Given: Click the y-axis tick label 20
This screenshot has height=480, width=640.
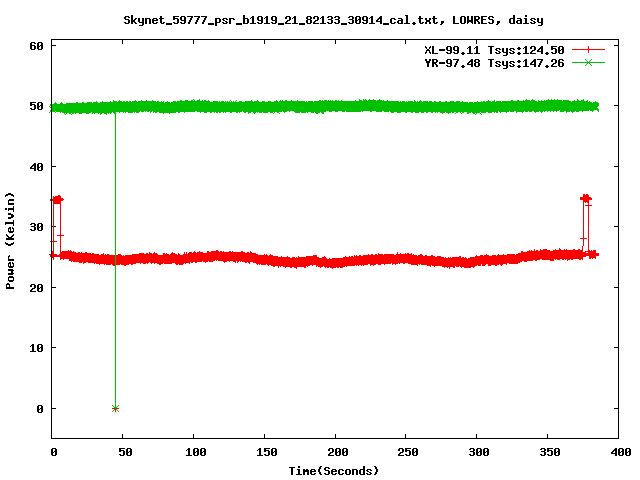Looking at the screenshot, I should pos(36,287).
